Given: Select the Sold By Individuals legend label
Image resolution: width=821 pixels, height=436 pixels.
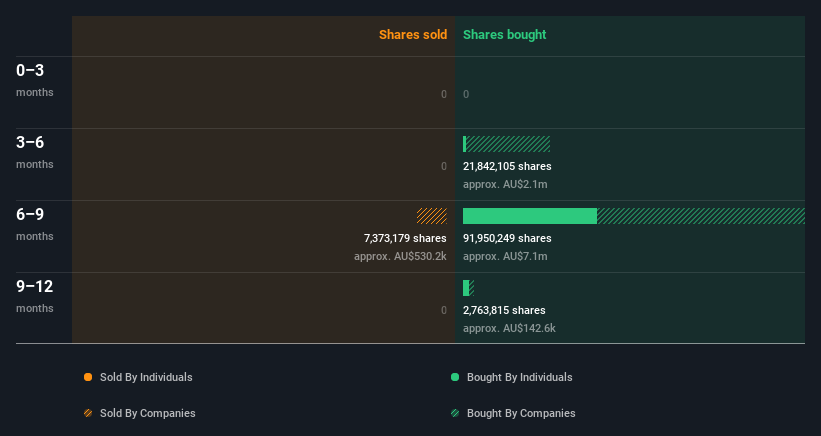Looking at the screenshot, I should [x=146, y=377].
